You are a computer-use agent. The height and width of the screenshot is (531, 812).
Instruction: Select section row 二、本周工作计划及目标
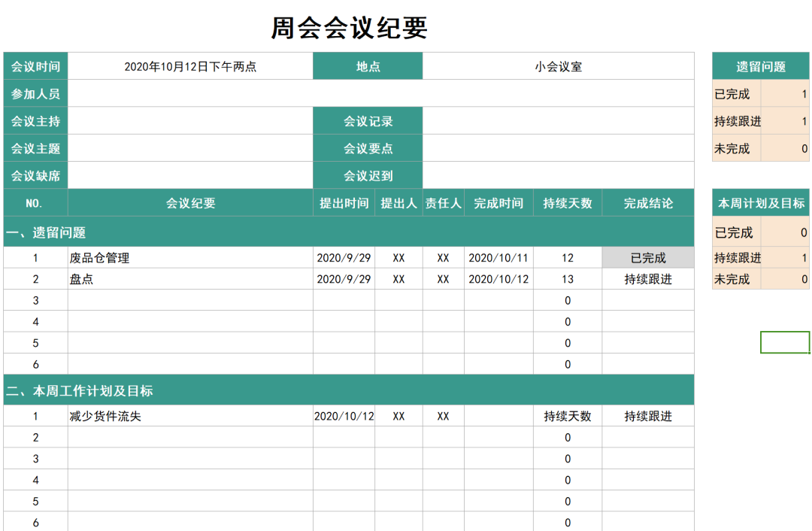pos(349,390)
